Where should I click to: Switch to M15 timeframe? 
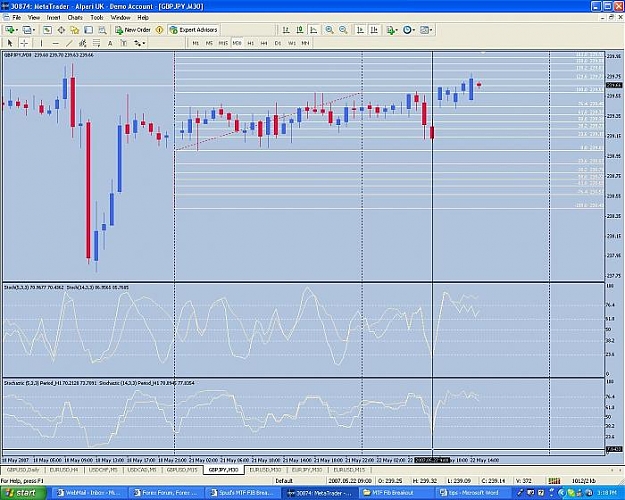223,43
